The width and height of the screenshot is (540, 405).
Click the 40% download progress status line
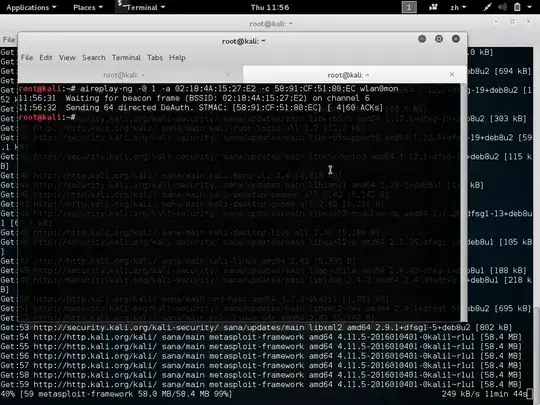(116, 394)
